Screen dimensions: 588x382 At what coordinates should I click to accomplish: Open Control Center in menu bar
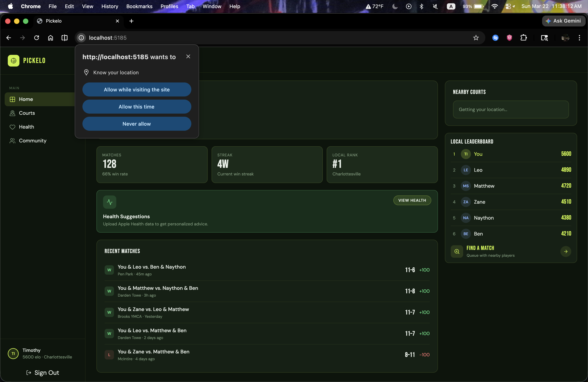[508, 6]
